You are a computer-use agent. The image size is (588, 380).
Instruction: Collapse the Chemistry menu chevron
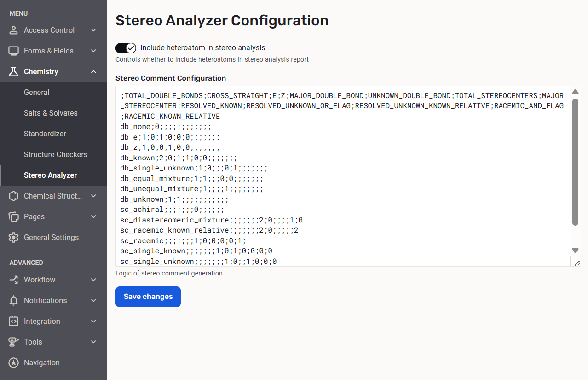tap(93, 72)
